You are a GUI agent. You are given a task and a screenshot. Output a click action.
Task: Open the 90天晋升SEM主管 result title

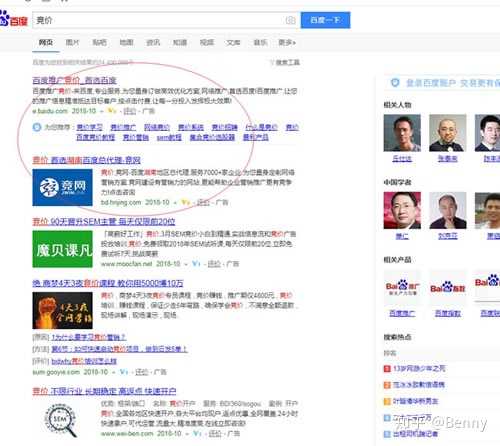(x=104, y=222)
